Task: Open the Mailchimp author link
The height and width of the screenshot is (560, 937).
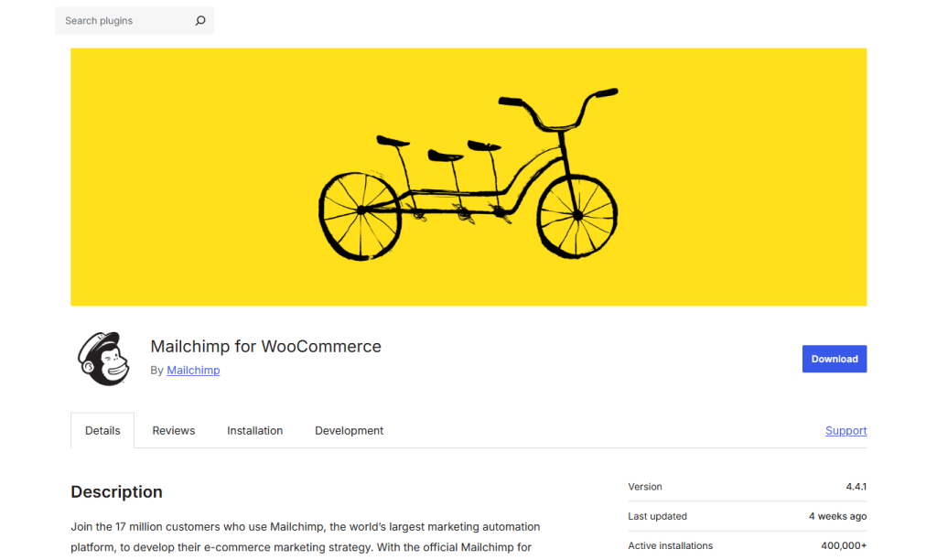Action: point(193,370)
